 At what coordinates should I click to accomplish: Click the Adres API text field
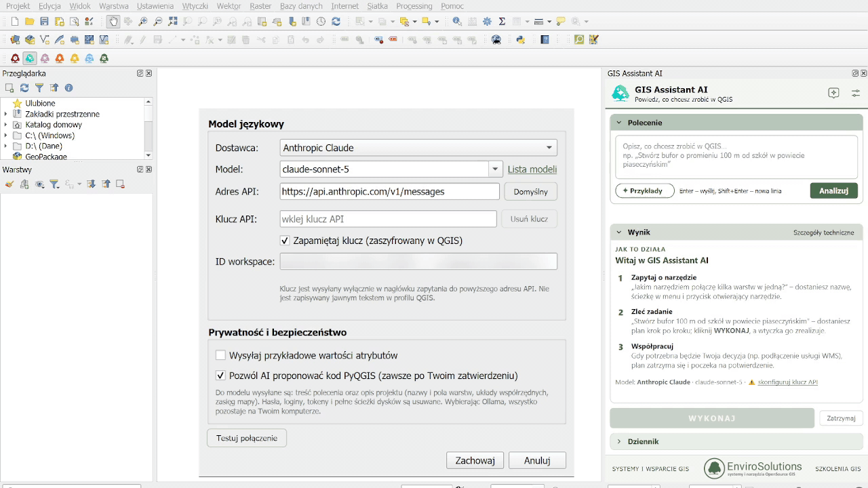tap(390, 192)
